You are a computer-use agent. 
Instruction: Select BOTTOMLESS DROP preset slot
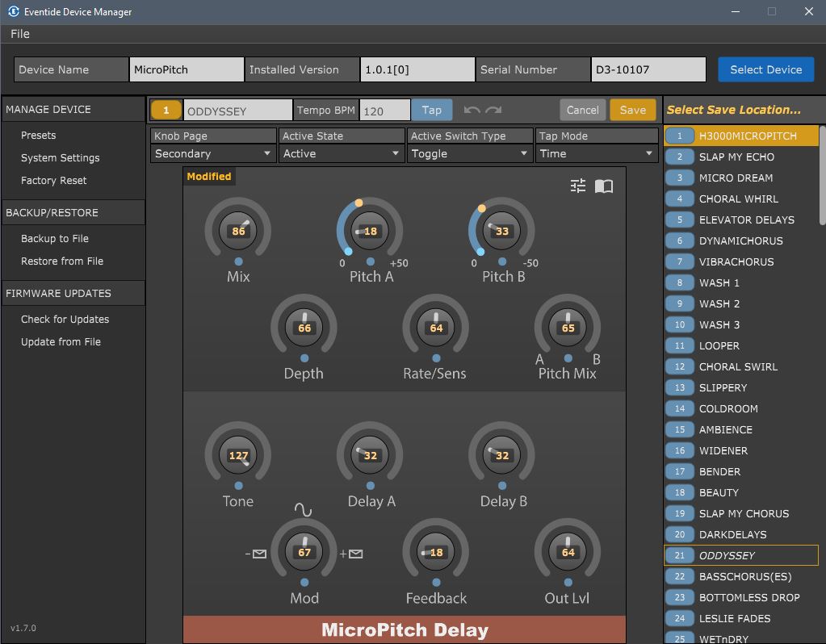[742, 597]
